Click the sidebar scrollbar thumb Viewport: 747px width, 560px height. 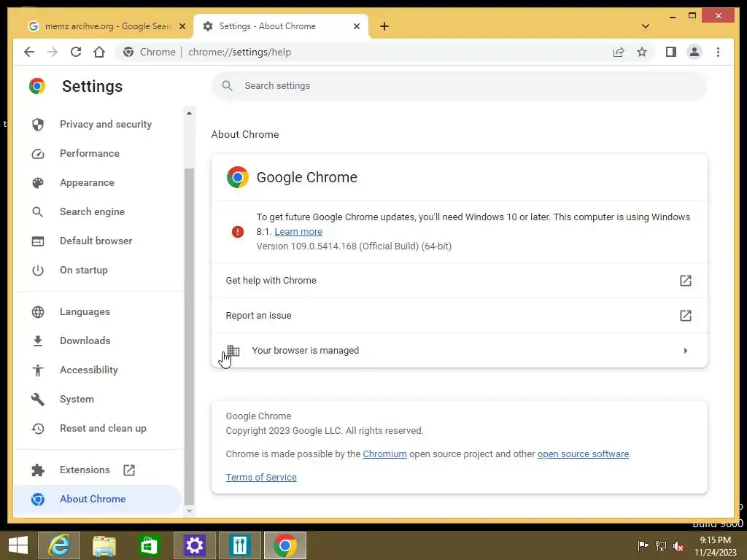click(x=189, y=336)
